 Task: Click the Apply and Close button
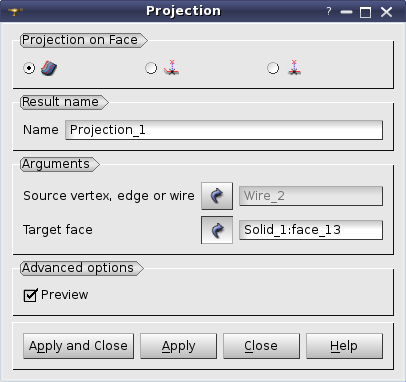point(78,346)
